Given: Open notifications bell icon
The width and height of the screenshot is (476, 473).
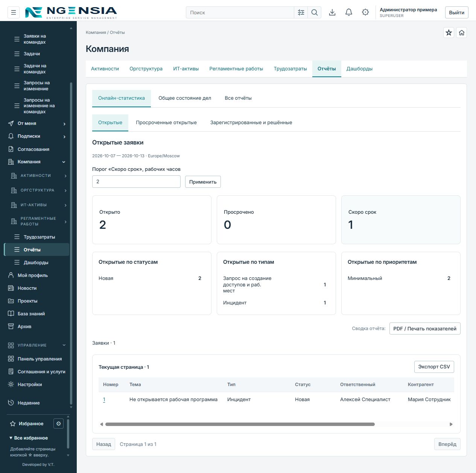Looking at the screenshot, I should click(x=349, y=12).
